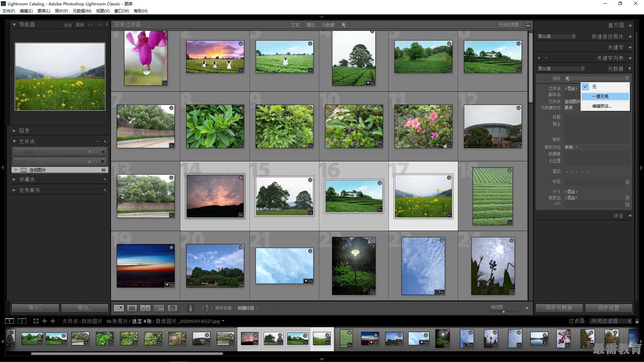
Task: Toggle quick collection circle on photo 12
Action: pos(519,108)
